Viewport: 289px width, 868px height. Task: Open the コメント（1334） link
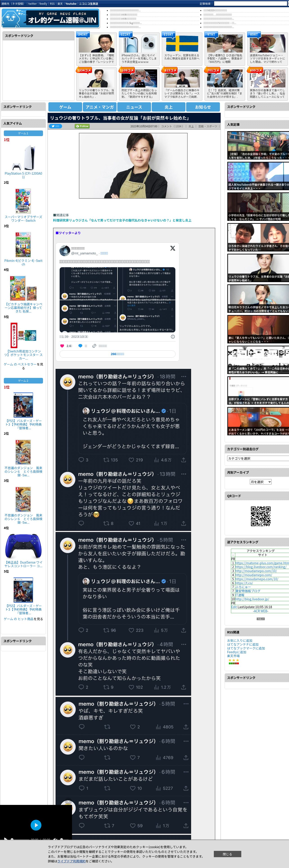pyautogui.click(x=172, y=126)
